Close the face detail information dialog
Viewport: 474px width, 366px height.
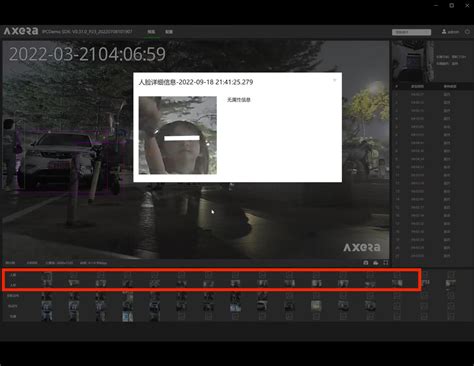point(334,80)
